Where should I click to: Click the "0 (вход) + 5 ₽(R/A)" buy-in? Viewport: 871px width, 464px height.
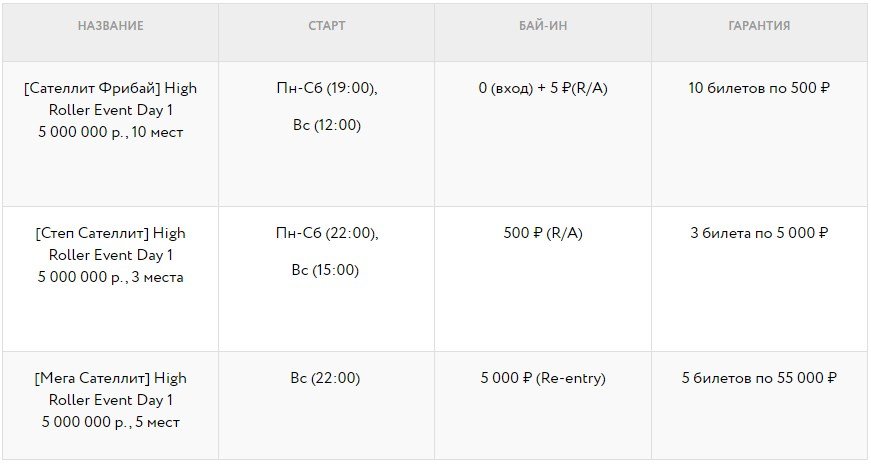click(543, 88)
